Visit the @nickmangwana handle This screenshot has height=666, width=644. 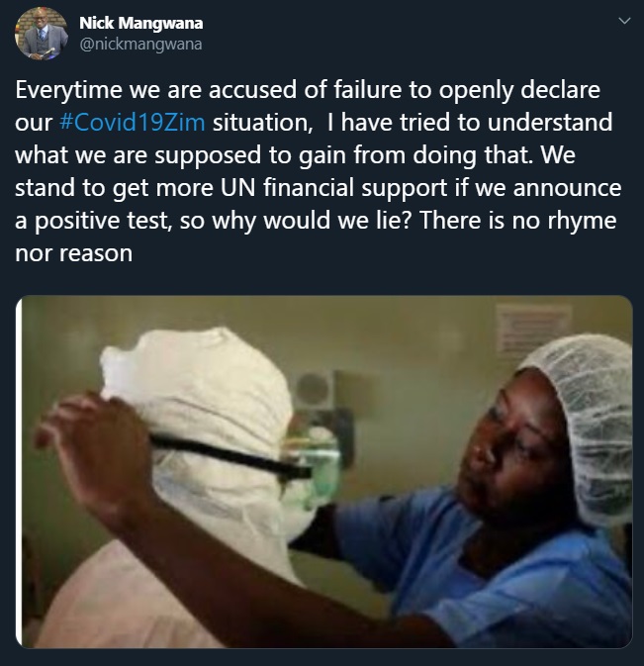coord(140,45)
